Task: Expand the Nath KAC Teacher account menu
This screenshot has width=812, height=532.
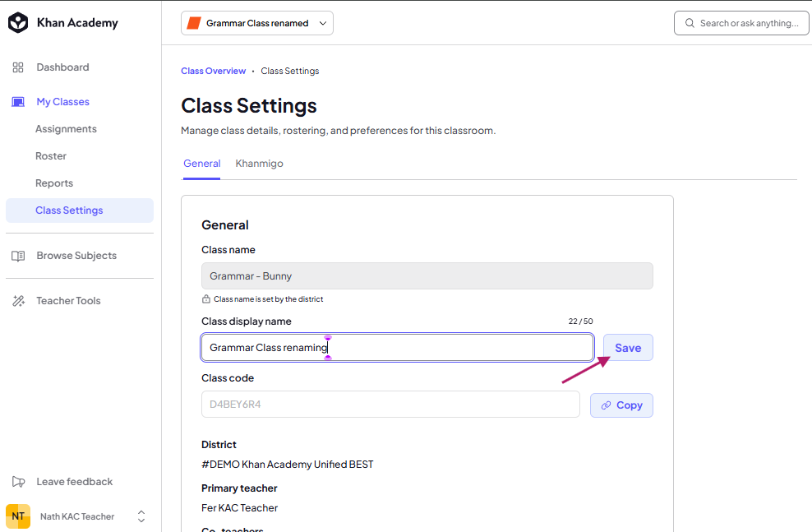Action: pyautogui.click(x=141, y=516)
